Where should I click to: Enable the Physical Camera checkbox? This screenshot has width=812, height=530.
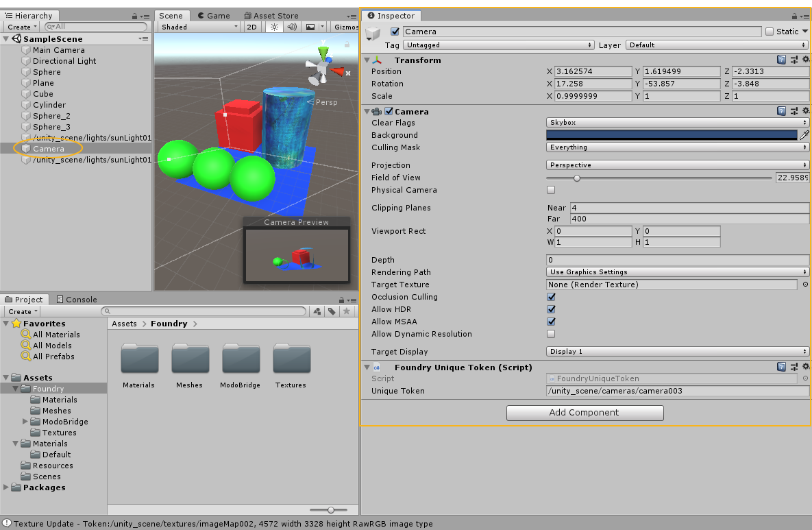(x=551, y=190)
